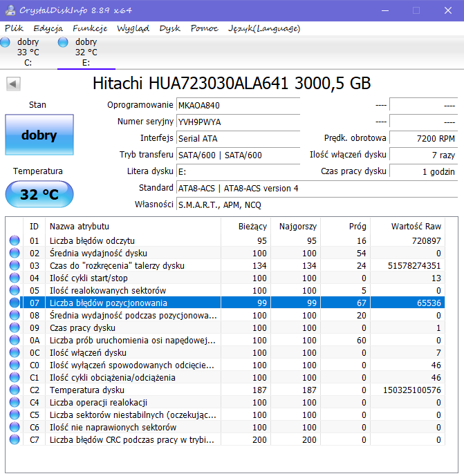Click the Hitachi HUA723030ALA641 drive title
This screenshot has height=476, width=464.
pos(232,83)
